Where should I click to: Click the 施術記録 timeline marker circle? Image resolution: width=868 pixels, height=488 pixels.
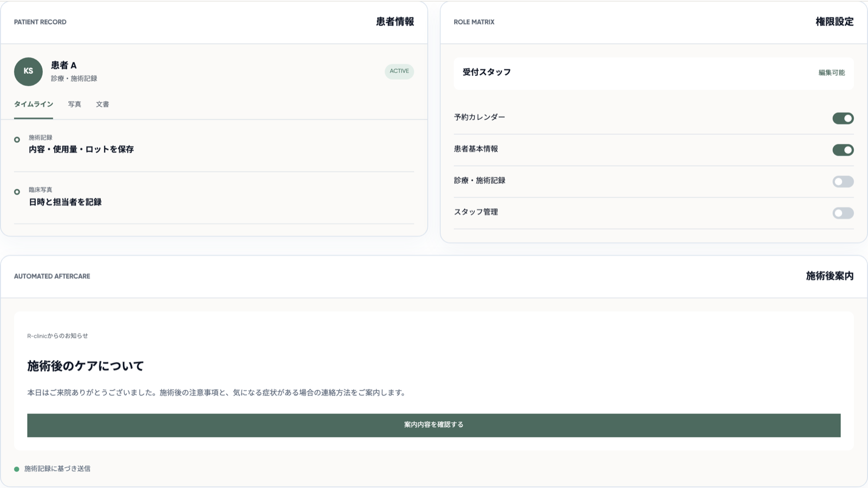point(17,140)
